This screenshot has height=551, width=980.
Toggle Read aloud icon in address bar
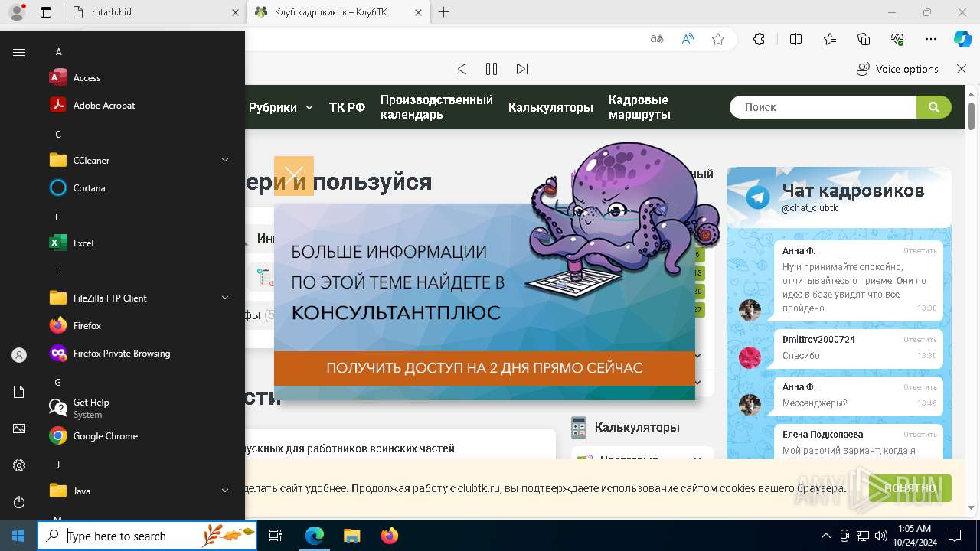pos(687,39)
